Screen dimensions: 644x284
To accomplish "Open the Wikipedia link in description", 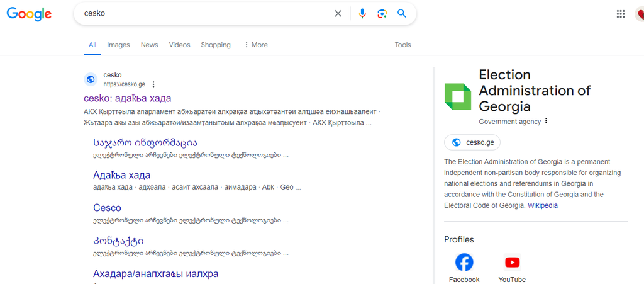I will [542, 205].
